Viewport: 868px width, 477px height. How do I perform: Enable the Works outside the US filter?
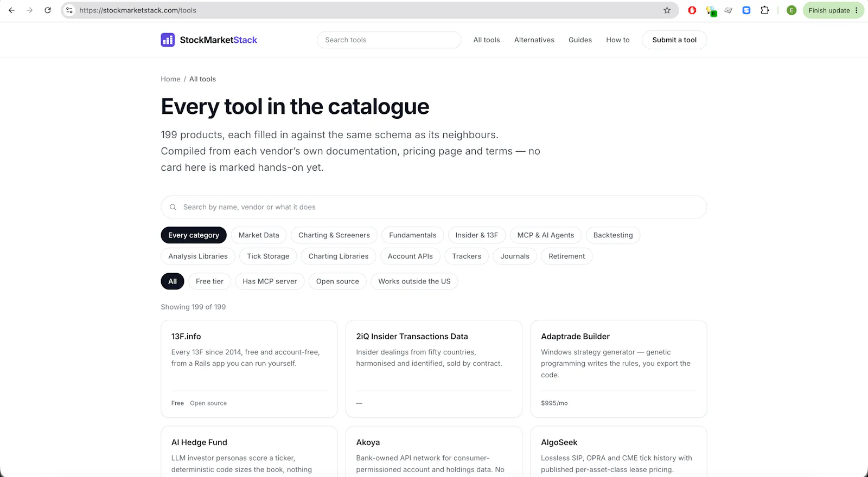(414, 281)
